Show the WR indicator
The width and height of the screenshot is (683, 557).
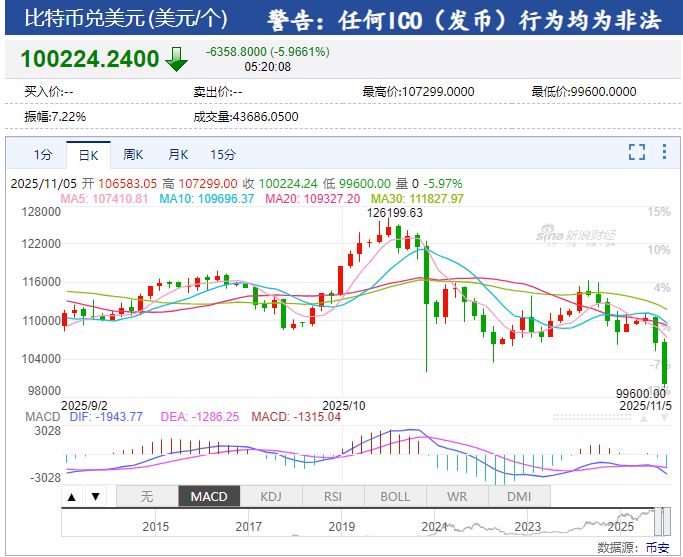(457, 496)
